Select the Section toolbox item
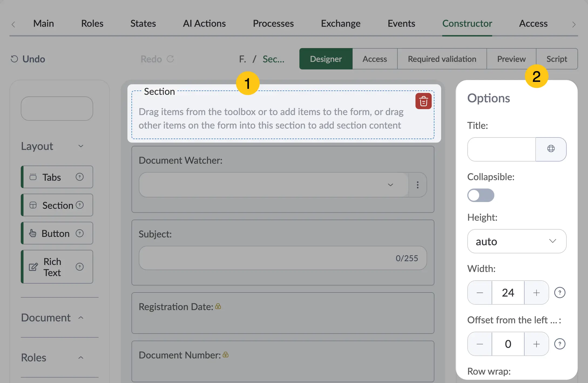 (57, 205)
